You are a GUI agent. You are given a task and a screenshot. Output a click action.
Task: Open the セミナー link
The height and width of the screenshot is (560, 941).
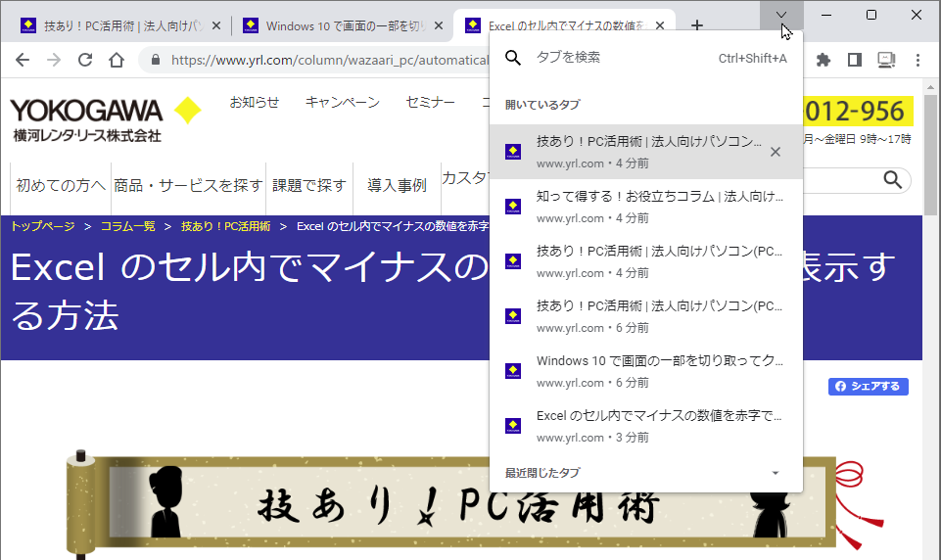coord(430,103)
